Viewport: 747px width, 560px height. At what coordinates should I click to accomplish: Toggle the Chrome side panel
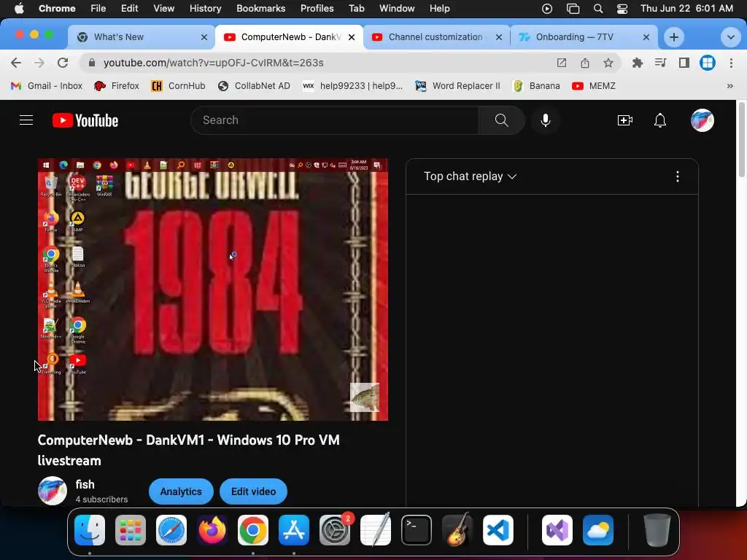pyautogui.click(x=684, y=63)
